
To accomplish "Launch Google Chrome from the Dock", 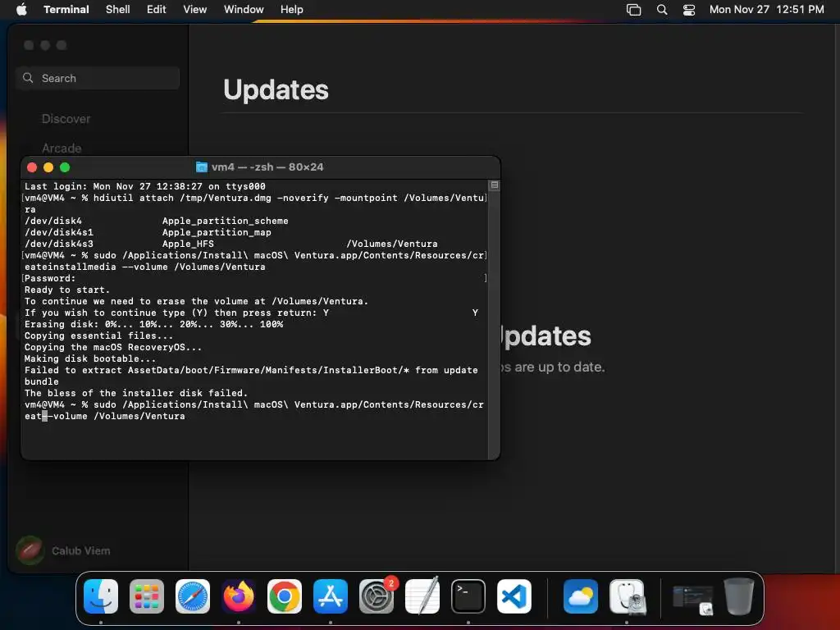I will 285,596.
